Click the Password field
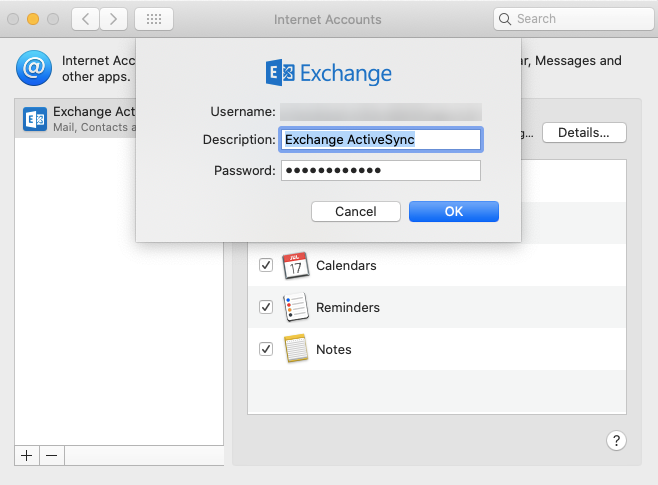Viewport: 658px width, 485px height. pyautogui.click(x=381, y=171)
